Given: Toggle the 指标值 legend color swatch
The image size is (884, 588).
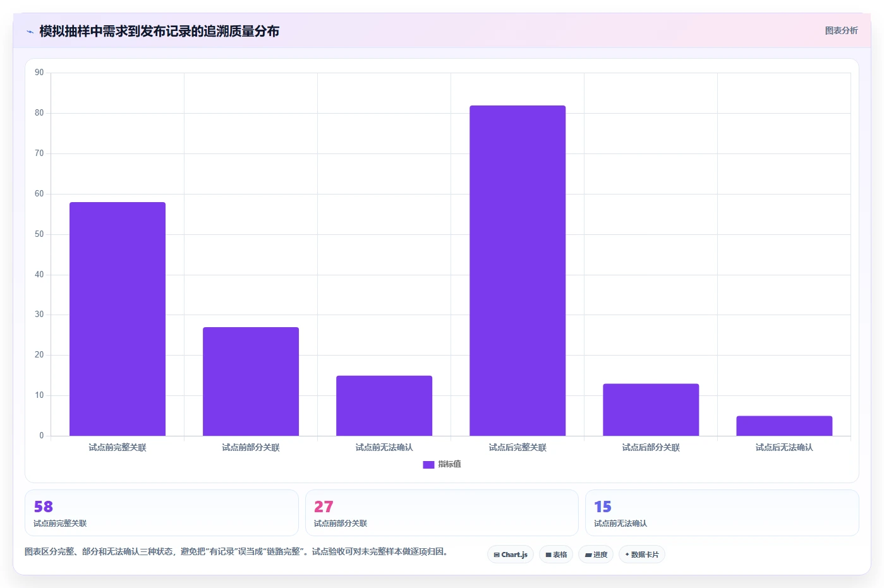Looking at the screenshot, I should click(428, 464).
